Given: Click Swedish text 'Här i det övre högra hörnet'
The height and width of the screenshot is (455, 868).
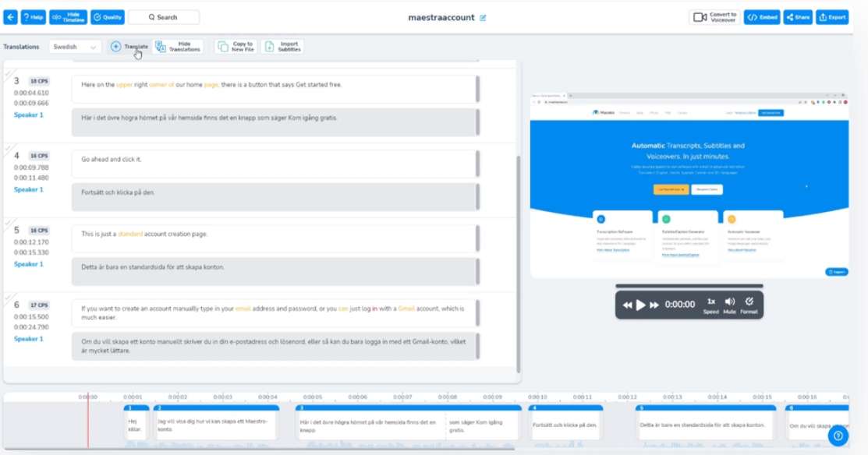Looking at the screenshot, I should 275,122.
